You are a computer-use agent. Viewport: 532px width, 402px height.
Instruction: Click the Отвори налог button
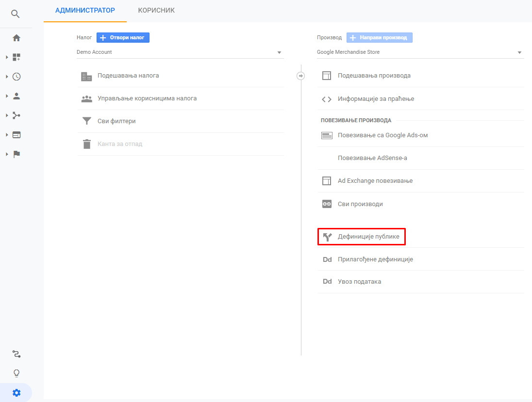123,38
